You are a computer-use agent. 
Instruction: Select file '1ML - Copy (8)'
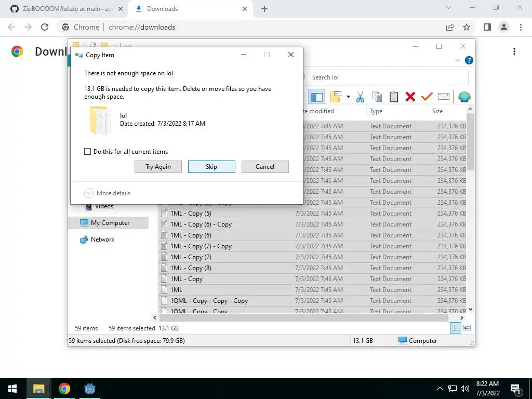point(191,268)
